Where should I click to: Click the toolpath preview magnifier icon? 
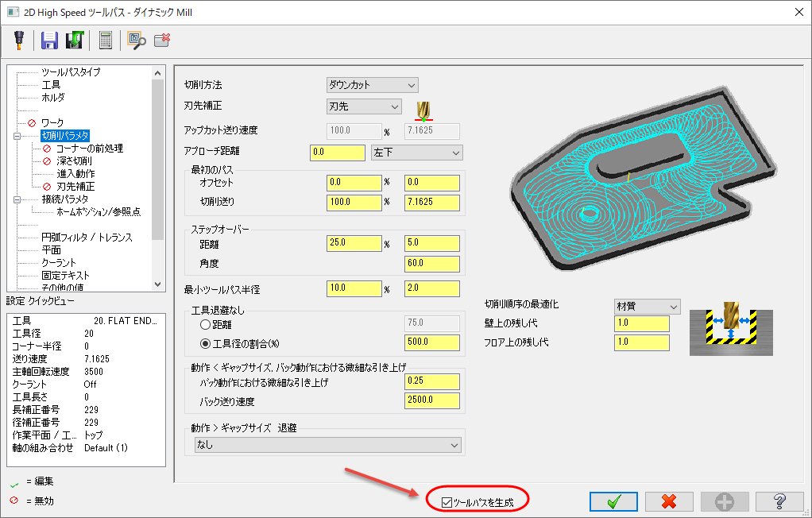click(134, 40)
